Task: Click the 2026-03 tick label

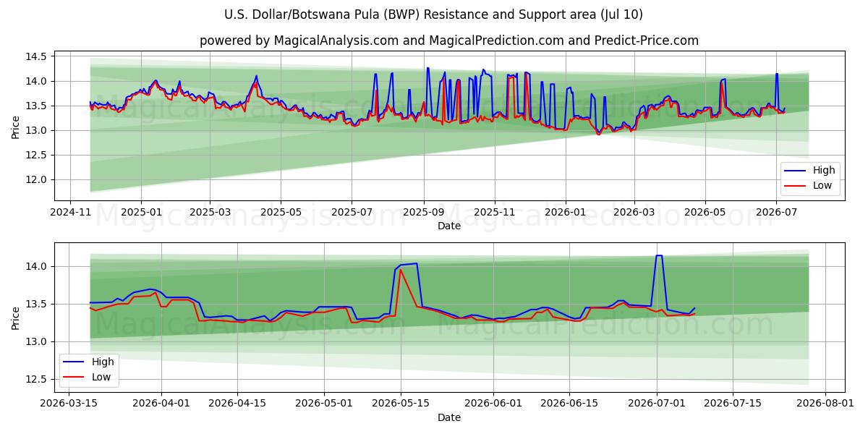Action: click(x=634, y=213)
